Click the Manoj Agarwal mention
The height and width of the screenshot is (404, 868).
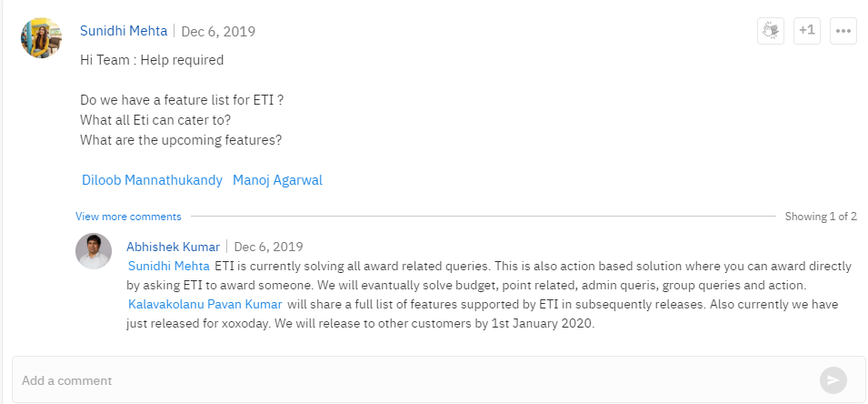277,180
